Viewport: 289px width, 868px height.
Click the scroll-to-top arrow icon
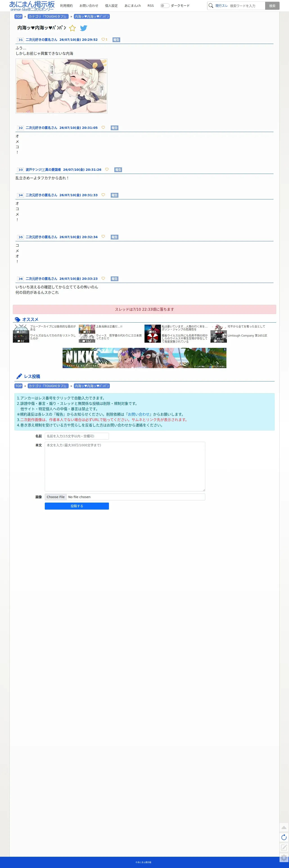pos(284,827)
